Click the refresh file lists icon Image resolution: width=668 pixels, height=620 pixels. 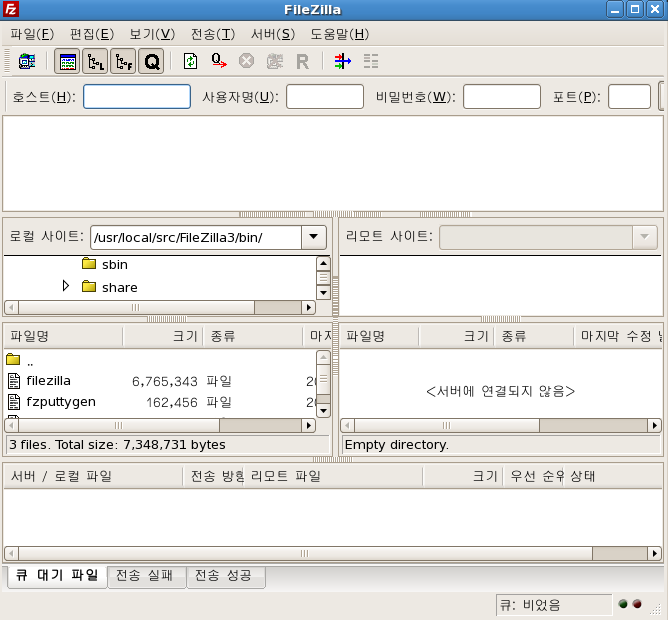190,61
